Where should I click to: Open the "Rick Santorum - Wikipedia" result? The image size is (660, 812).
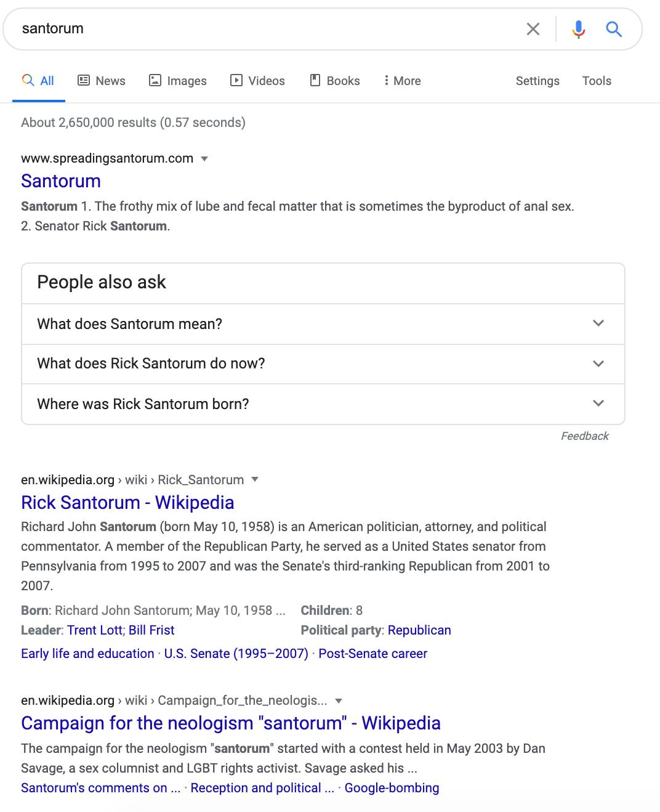pyautogui.click(x=127, y=503)
